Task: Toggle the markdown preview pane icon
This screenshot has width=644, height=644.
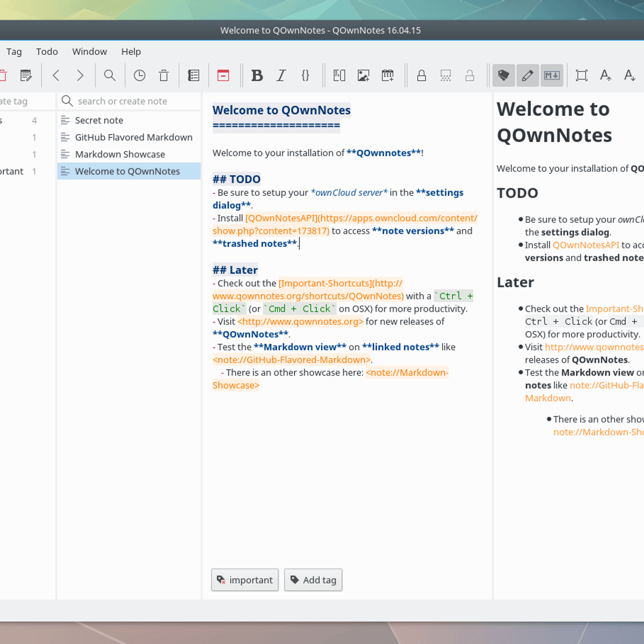Action: (552, 76)
